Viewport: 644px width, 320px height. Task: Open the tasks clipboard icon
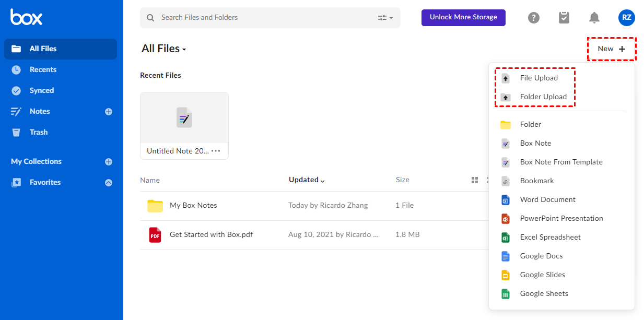click(564, 18)
